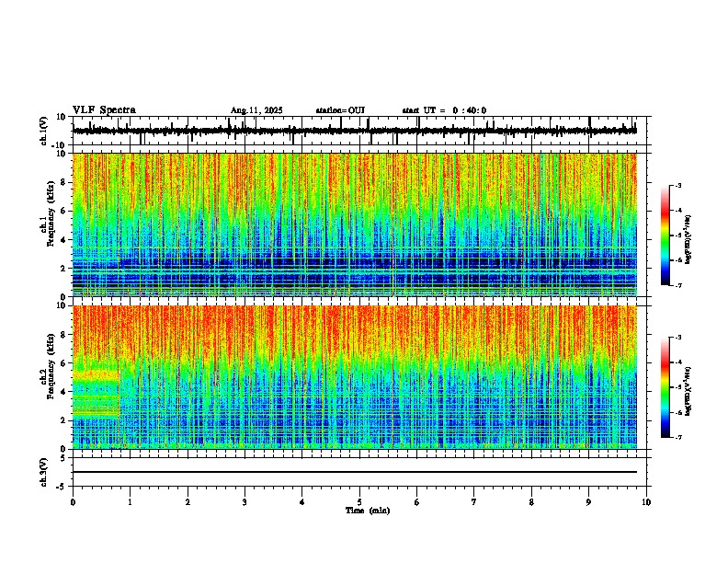Click the ch.1 voltage waveform trace panel
This screenshot has width=728, height=563.
pos(359,131)
